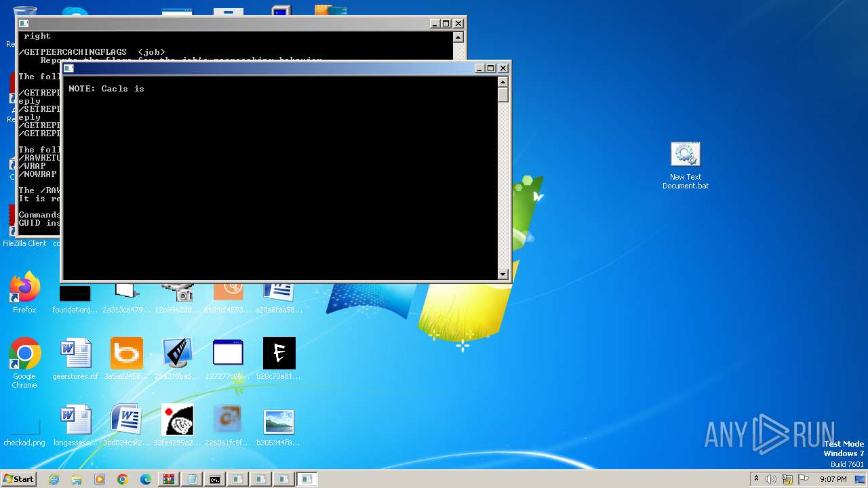Open Internet Explorer from the taskbar
Viewport: 868px width, 488px height.
click(54, 479)
